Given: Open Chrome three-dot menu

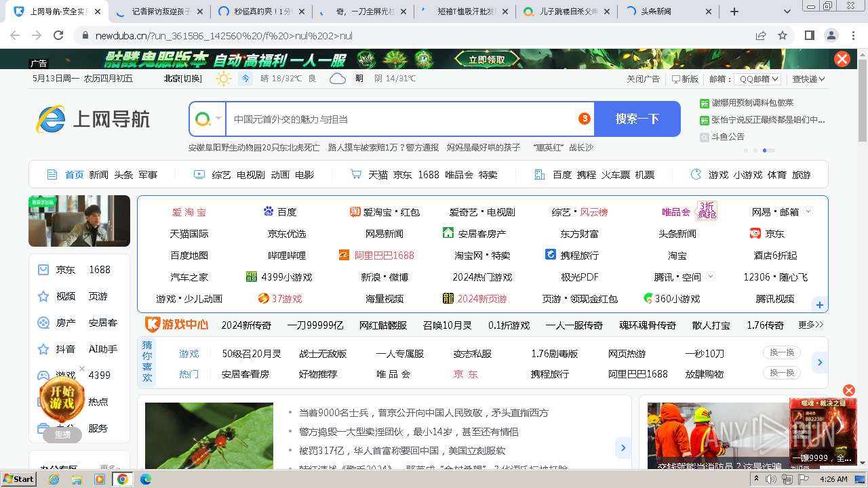Looking at the screenshot, I should [853, 35].
